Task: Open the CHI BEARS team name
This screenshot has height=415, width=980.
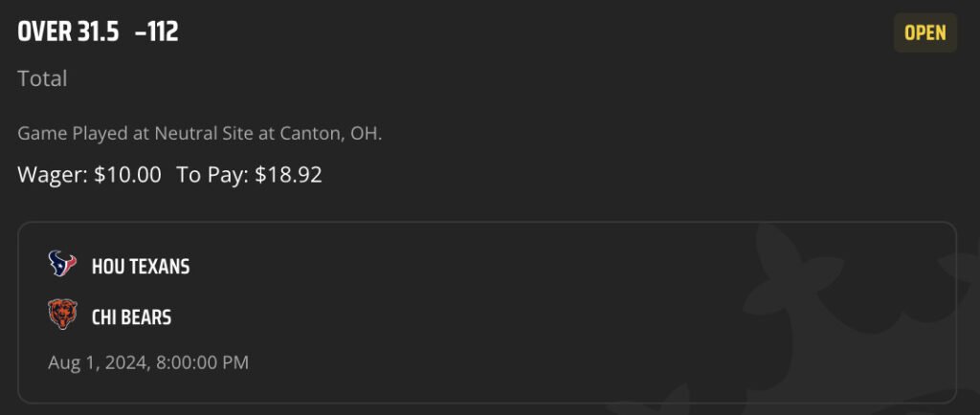Action: [x=131, y=317]
